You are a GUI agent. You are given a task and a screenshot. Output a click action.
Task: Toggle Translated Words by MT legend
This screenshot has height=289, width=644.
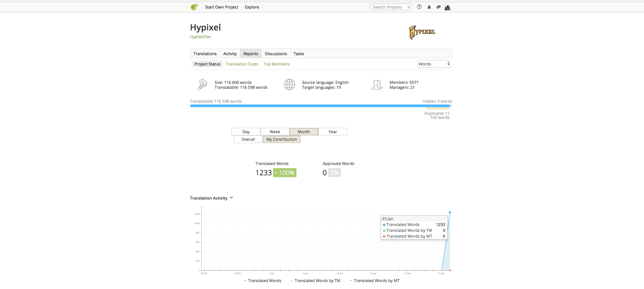374,281
